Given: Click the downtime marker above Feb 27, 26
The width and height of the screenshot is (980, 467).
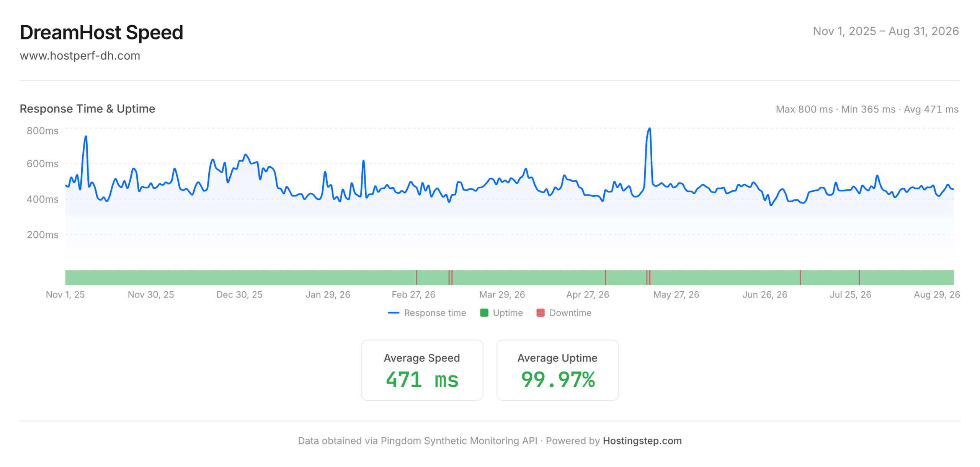Looking at the screenshot, I should click(x=416, y=278).
